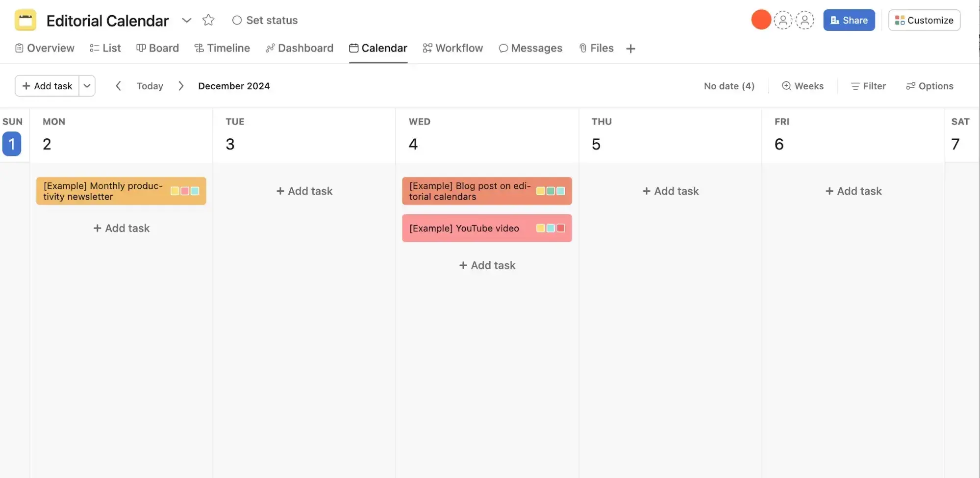Expand the Add task dropdown arrow
The width and height of the screenshot is (980, 478).
point(87,86)
